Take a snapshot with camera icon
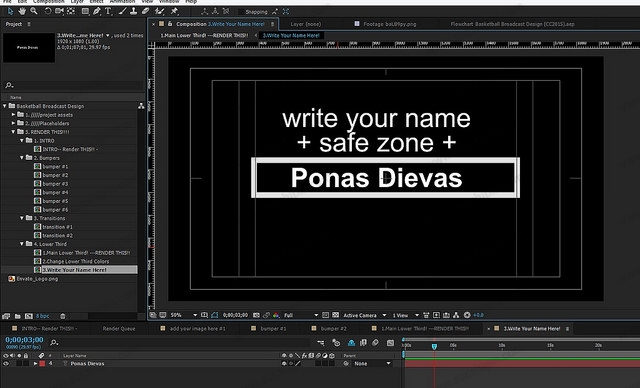Image resolution: width=640 pixels, height=388 pixels. 256,315
